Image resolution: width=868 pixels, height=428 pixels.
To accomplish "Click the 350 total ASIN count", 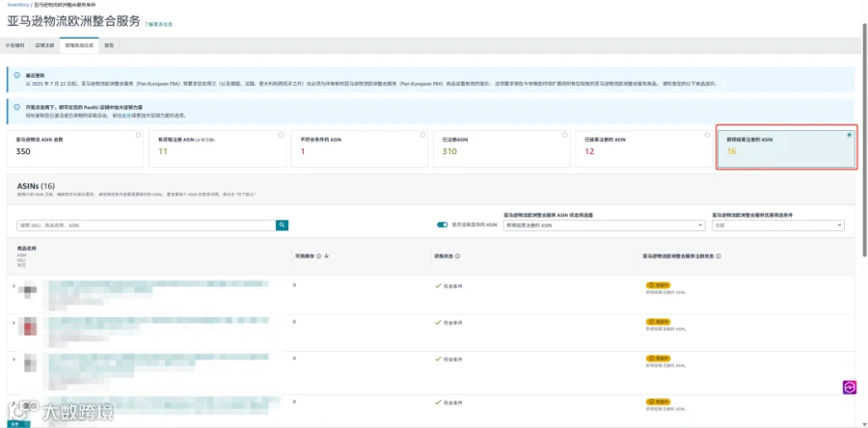I will coord(23,151).
